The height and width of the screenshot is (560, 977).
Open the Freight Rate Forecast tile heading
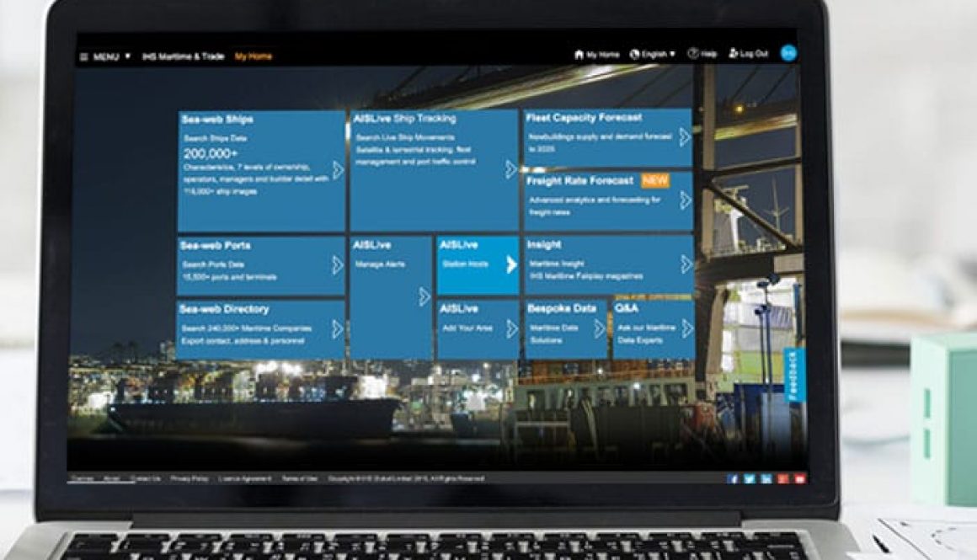pyautogui.click(x=580, y=181)
